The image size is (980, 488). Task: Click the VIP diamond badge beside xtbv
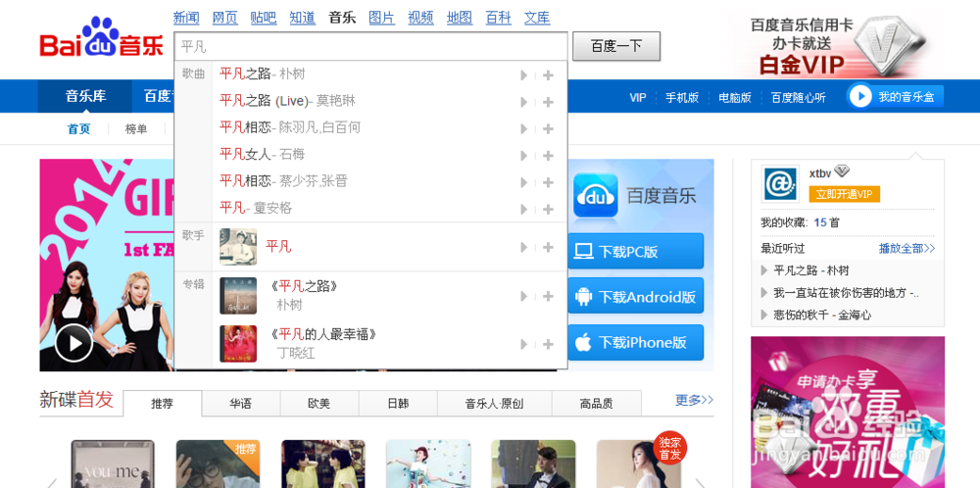click(842, 171)
